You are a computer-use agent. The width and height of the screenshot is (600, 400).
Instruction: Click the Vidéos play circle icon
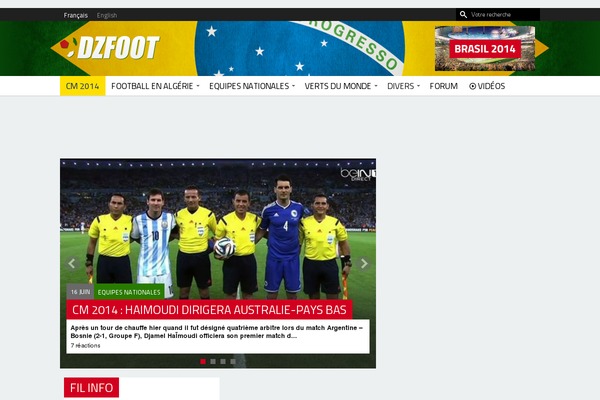point(473,86)
